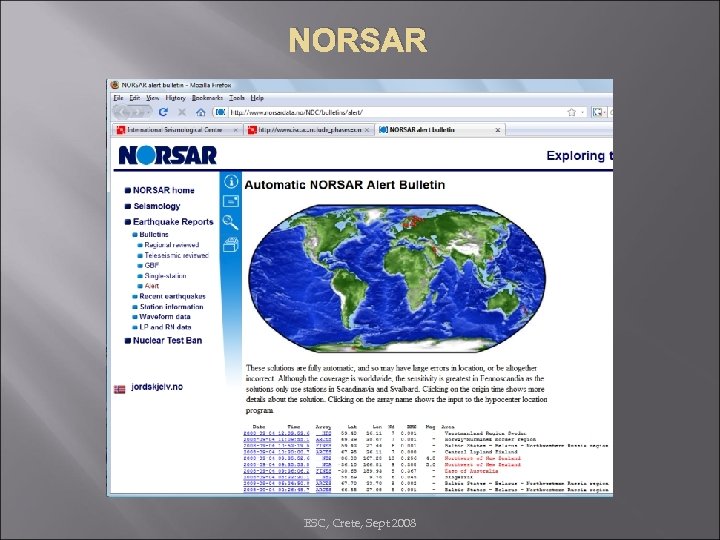Open the Edit menu
This screenshot has height=540, width=720.
[x=135, y=98]
